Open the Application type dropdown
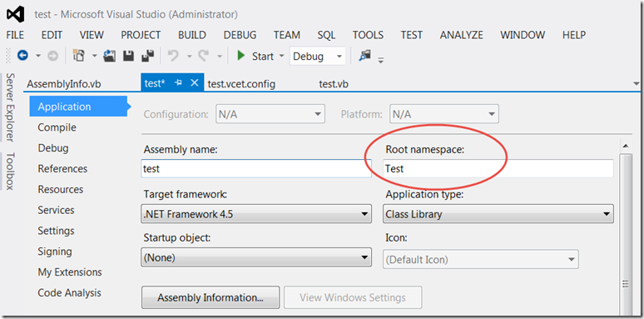 point(498,214)
